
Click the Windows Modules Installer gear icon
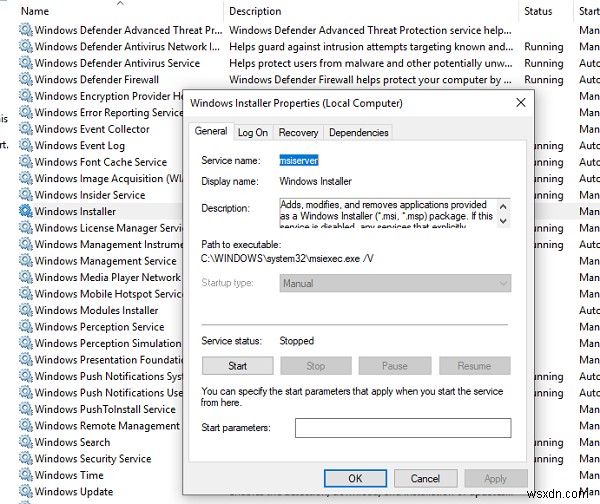26,310
